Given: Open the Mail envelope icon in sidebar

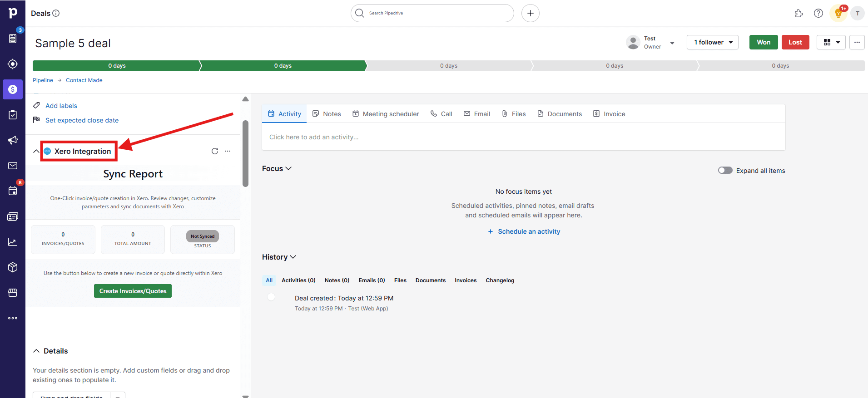Looking at the screenshot, I should pyautogui.click(x=13, y=166).
